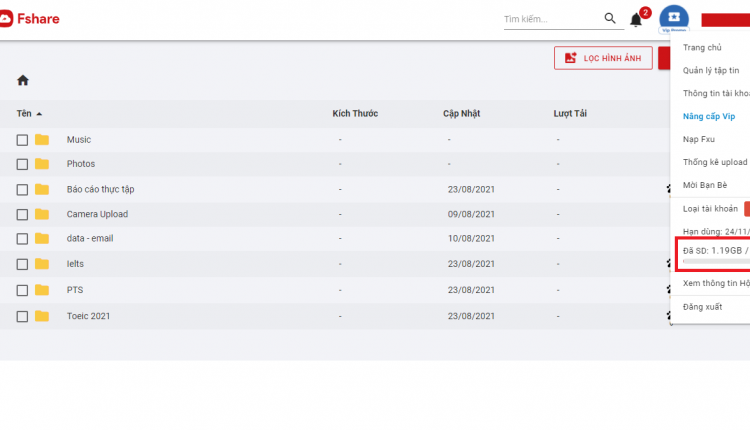
Task: Tick the Music folder checkbox
Action: [22, 140]
